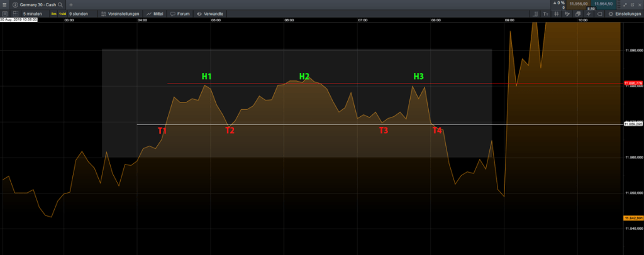Open the 5 minuten timeframe dropdown
The width and height of the screenshot is (644, 255).
(31, 13)
